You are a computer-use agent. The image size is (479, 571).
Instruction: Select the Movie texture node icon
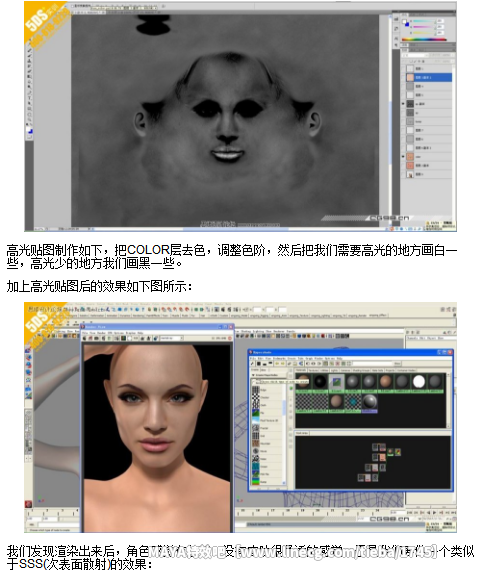point(256,451)
